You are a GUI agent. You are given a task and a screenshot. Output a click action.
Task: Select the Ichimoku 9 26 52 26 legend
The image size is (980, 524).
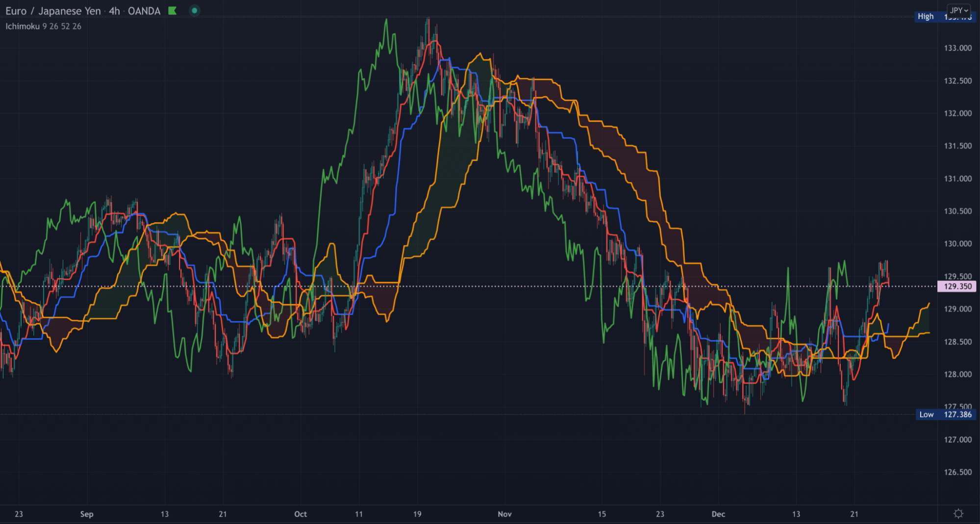click(44, 26)
